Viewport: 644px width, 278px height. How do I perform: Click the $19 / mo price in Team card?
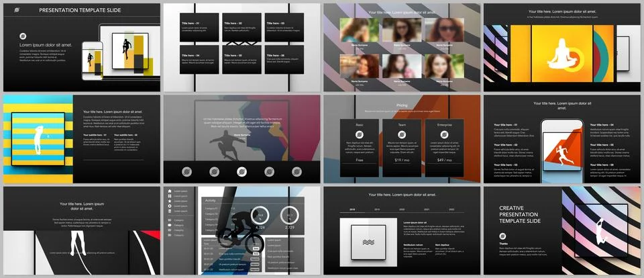click(x=402, y=160)
